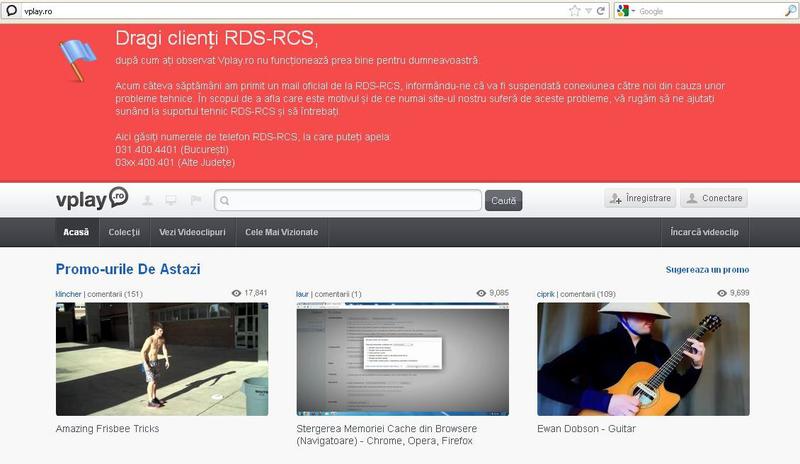The width and height of the screenshot is (800, 464).
Task: Click the Înregistrare button
Action: coord(640,199)
